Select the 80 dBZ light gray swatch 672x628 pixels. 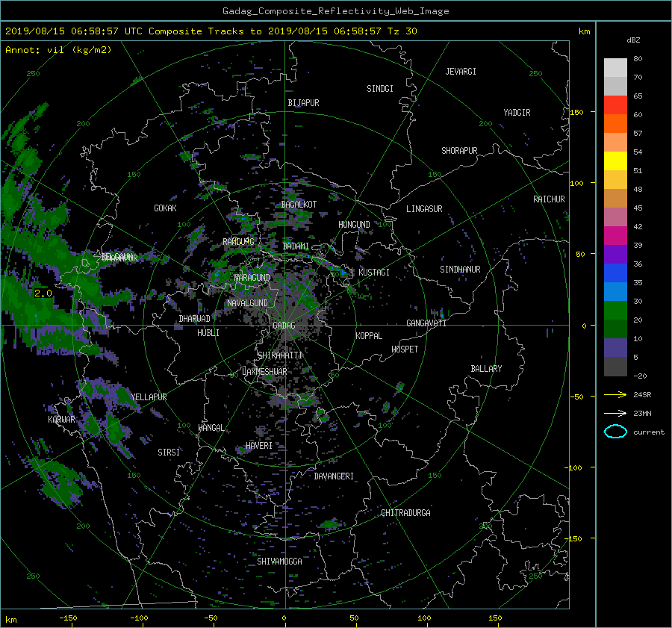pyautogui.click(x=615, y=68)
